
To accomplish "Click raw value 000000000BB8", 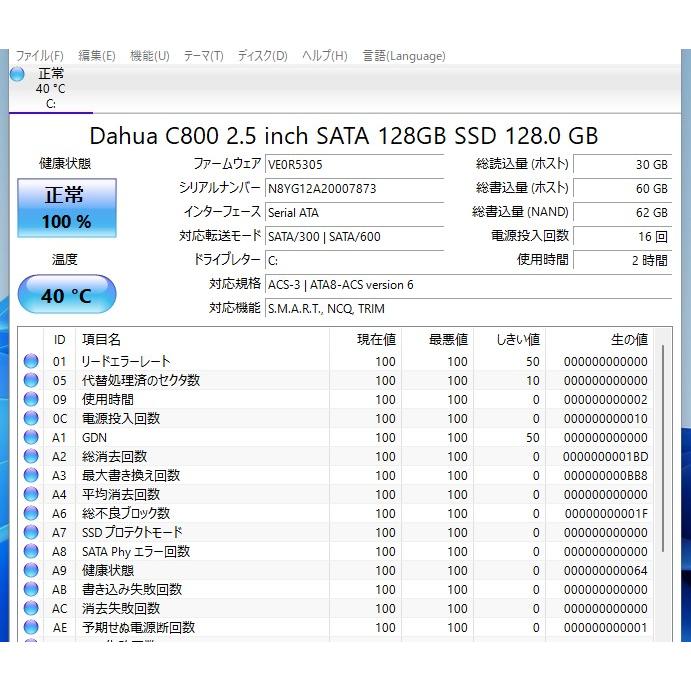I will click(606, 476).
